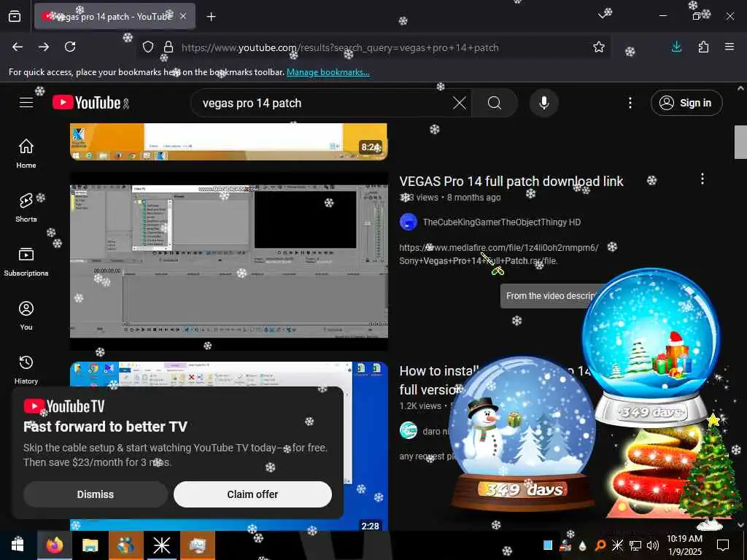Open site security padlock info
Screen dimensions: 747x560
coord(169,47)
